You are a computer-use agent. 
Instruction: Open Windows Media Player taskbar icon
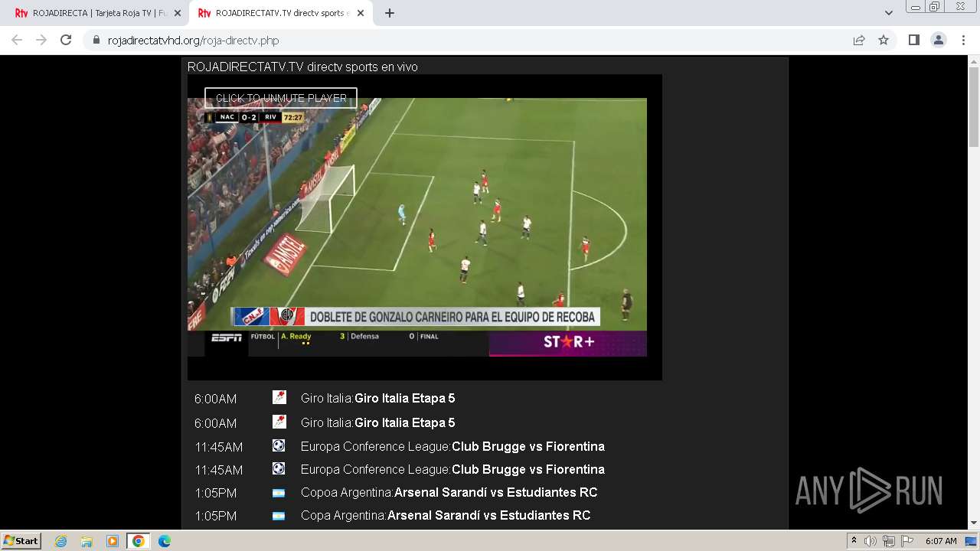coord(113,541)
